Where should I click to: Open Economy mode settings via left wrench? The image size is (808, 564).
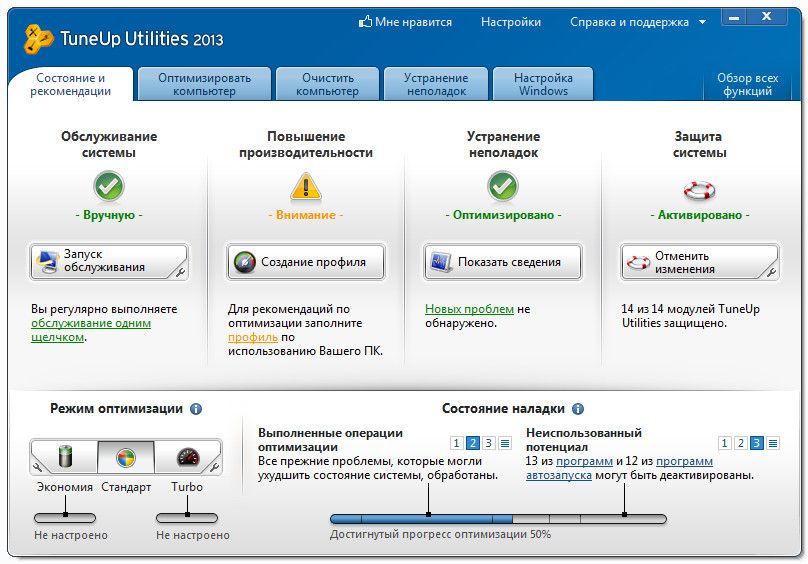[37, 467]
